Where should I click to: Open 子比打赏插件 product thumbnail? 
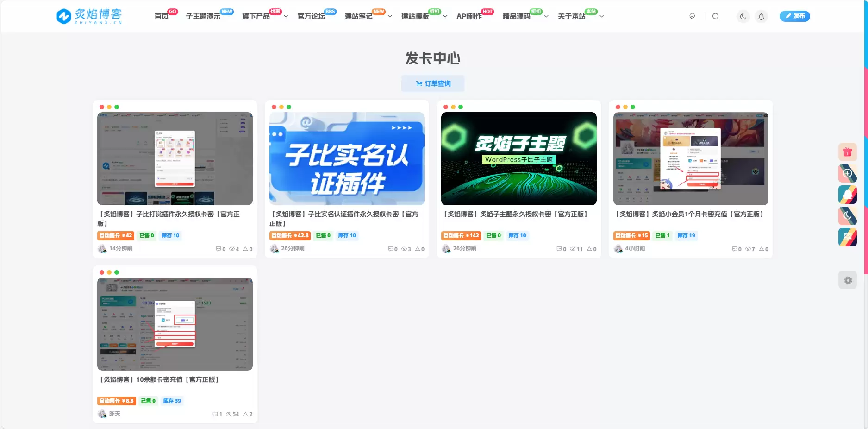175,158
